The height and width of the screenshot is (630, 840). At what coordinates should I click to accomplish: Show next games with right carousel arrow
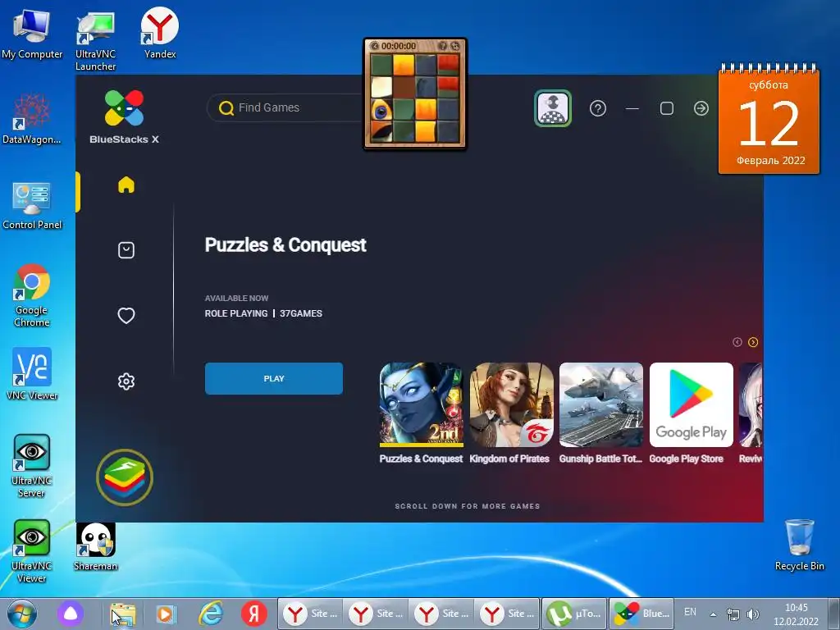click(753, 342)
